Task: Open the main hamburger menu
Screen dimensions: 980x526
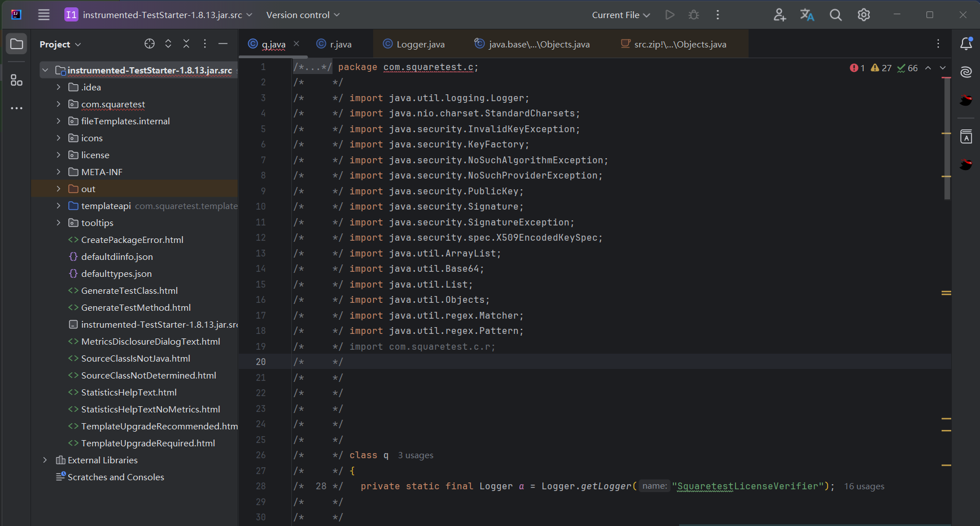Action: click(x=44, y=15)
